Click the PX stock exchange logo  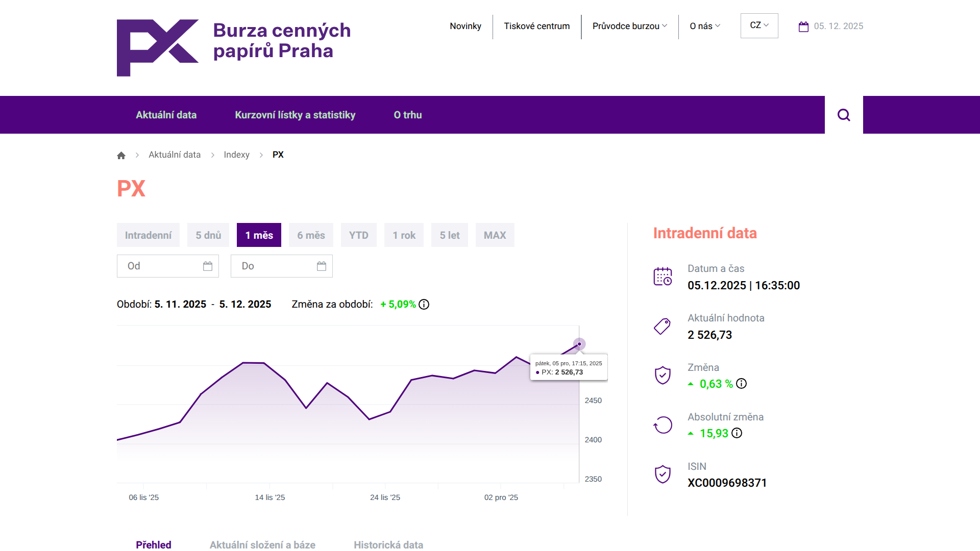click(158, 48)
